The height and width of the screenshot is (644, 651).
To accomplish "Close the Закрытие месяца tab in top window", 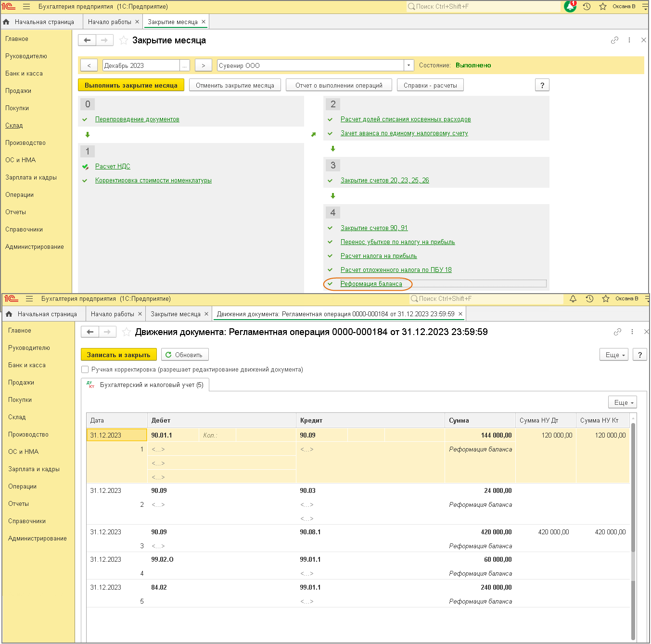I will click(204, 22).
